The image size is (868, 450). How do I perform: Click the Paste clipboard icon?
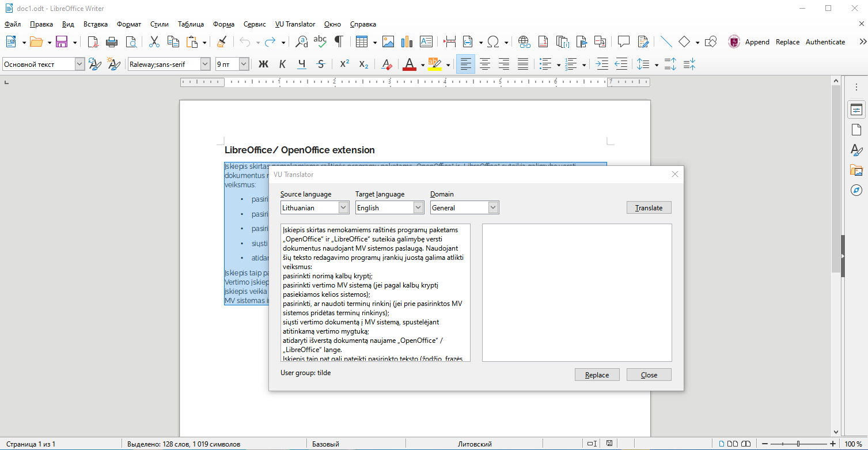192,41
